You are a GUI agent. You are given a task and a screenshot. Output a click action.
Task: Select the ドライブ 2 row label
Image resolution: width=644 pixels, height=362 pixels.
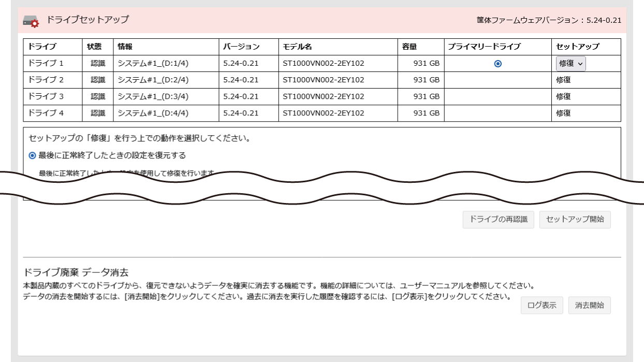pyautogui.click(x=46, y=80)
